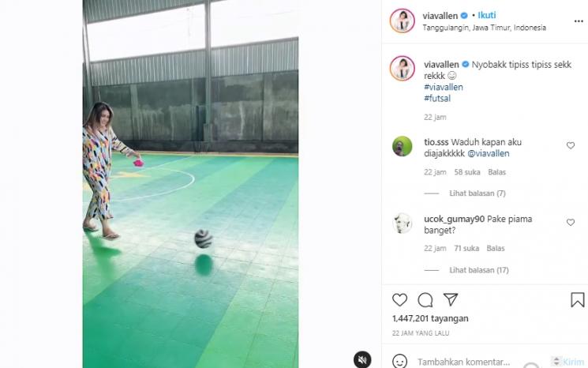Like the post with the heart icon
This screenshot has width=588, height=368.
[399, 300]
